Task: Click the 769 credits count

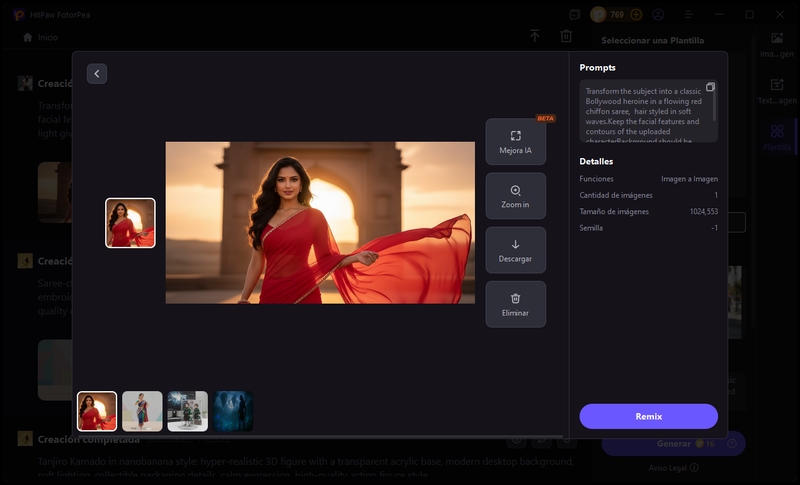Action: pyautogui.click(x=617, y=14)
